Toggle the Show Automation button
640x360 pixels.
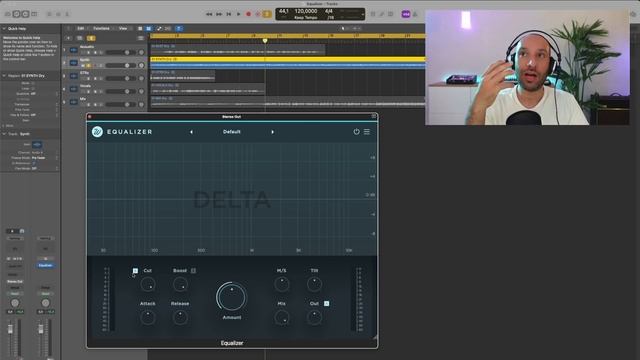point(159,29)
